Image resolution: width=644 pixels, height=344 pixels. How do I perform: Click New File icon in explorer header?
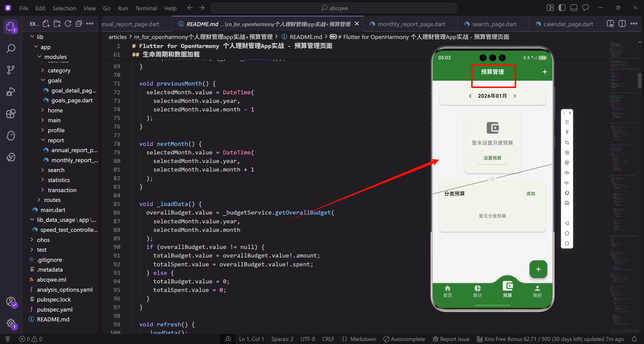coord(46,24)
